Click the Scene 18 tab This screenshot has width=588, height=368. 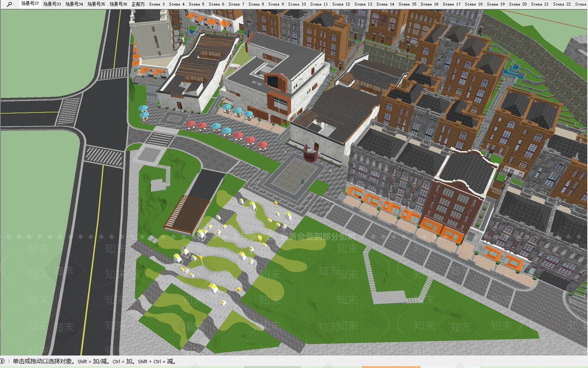coord(473,4)
